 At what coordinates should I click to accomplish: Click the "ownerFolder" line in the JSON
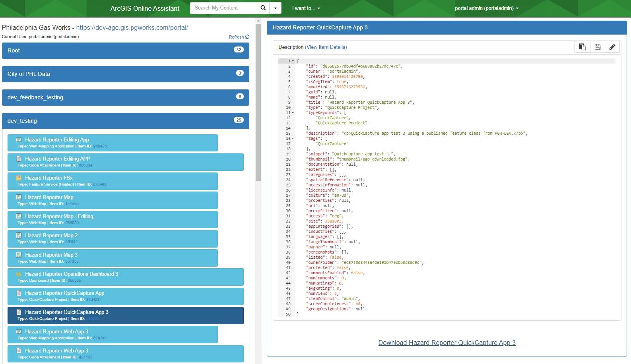(x=365, y=262)
